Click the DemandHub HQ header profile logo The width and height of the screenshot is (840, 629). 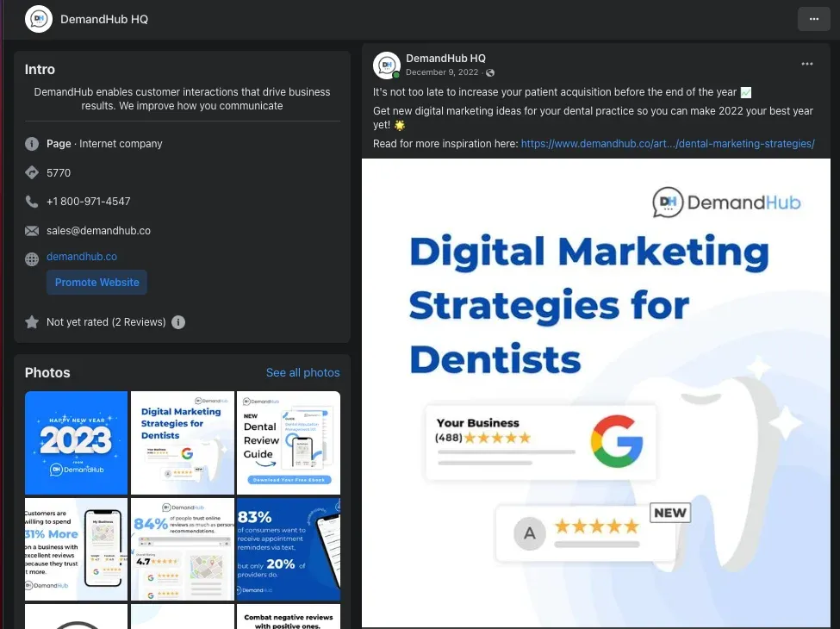coord(39,19)
